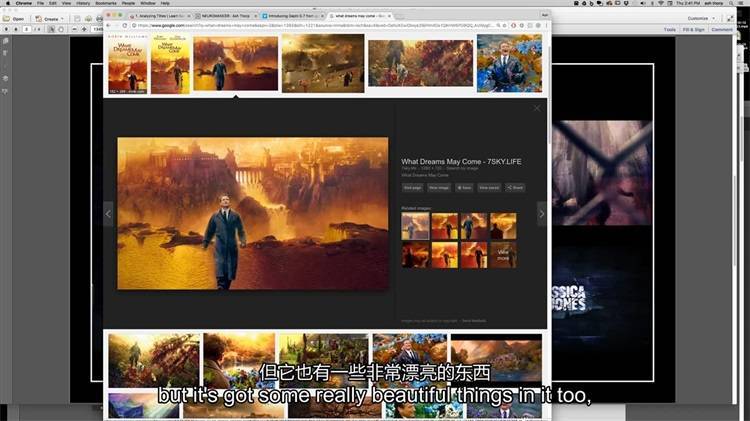Switch to the NEUROMANCER - Ash Thorp tab
Image resolution: width=750 pixels, height=421 pixels.
coord(226,16)
